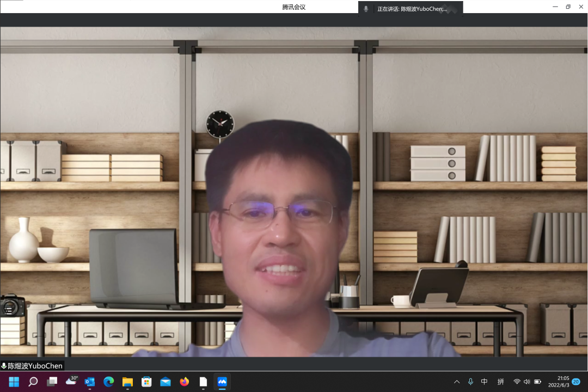588x392 pixels.
Task: Click the 正在讲话 speaking indicator bar
Action: [411, 9]
